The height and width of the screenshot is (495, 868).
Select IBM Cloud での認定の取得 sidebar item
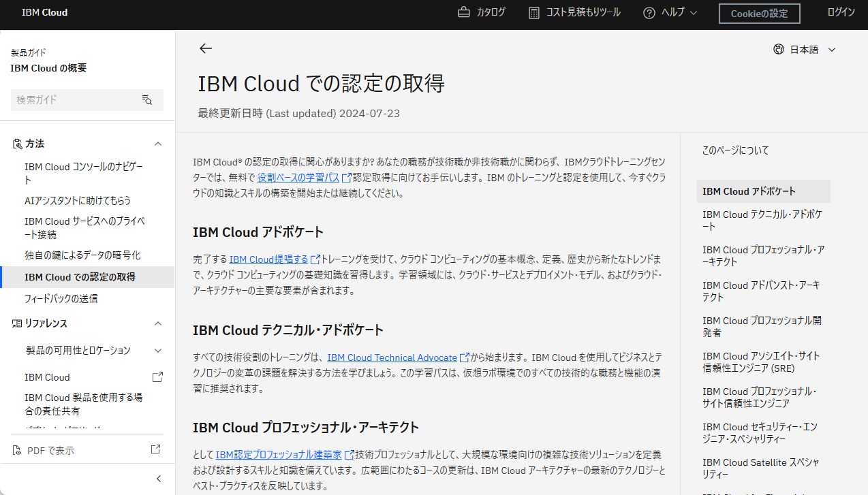pyautogui.click(x=87, y=277)
